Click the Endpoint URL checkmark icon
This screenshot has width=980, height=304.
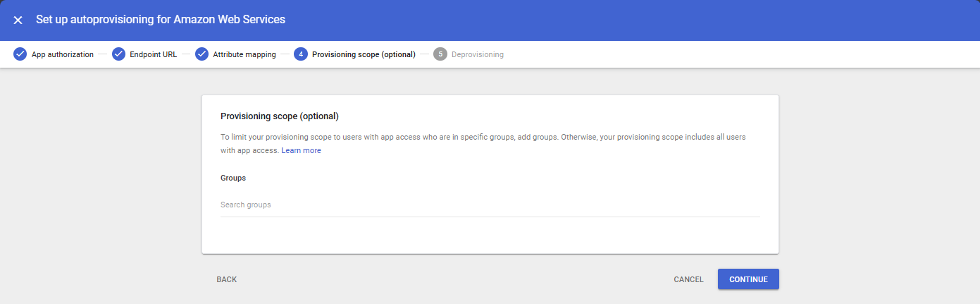coord(118,54)
